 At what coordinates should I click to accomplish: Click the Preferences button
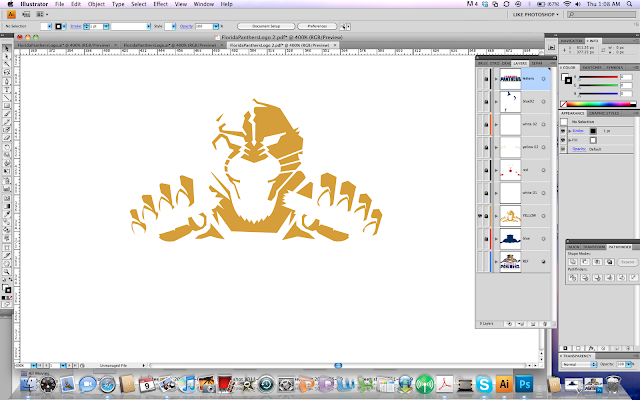tap(317, 26)
